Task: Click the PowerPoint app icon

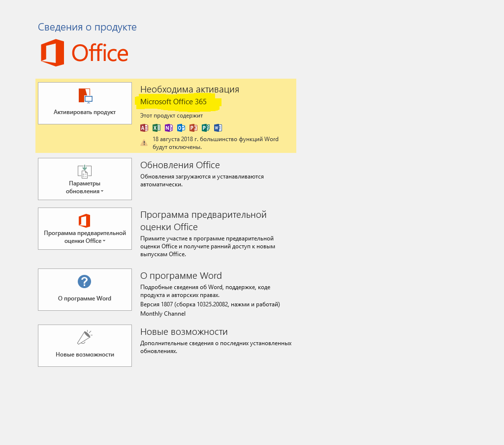Action: tap(193, 128)
